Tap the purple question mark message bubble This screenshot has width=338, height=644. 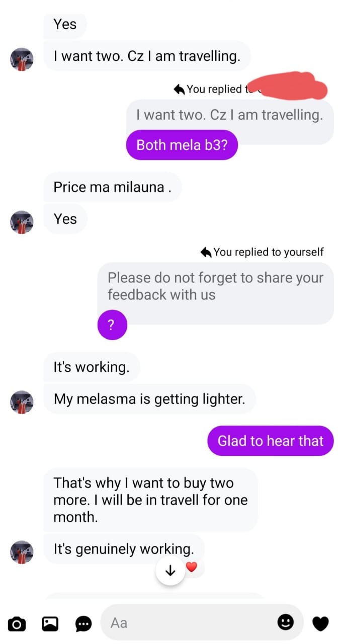pos(112,325)
